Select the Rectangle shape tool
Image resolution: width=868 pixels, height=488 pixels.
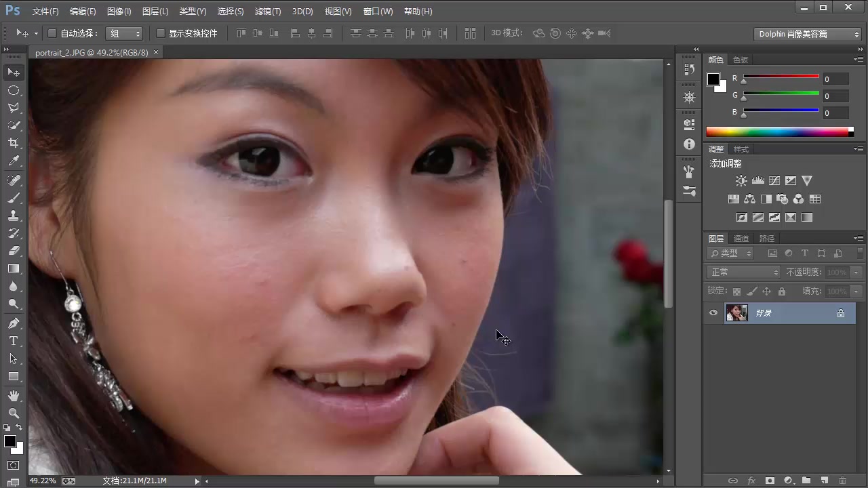[x=14, y=376]
